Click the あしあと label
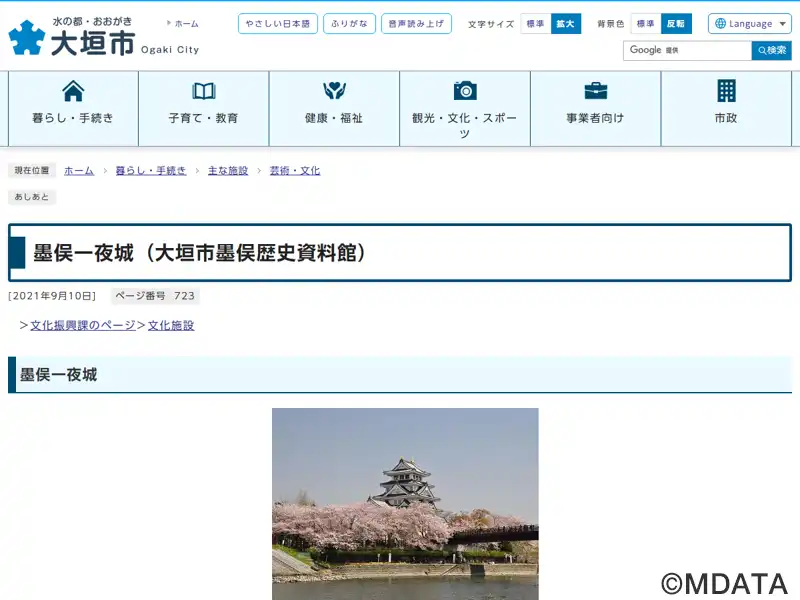Screen dimensions: 800x600 pos(32,197)
